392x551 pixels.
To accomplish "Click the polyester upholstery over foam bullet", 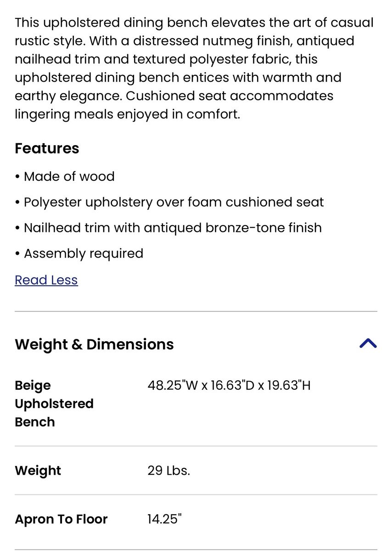I will [x=174, y=202].
